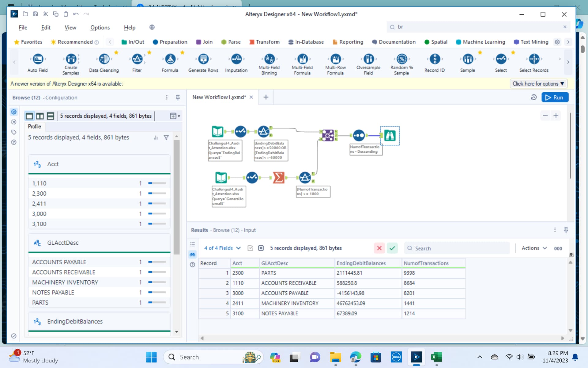Image resolution: width=588 pixels, height=368 pixels.
Task: Click the deselect-all fields X box icon
Action: (x=261, y=248)
